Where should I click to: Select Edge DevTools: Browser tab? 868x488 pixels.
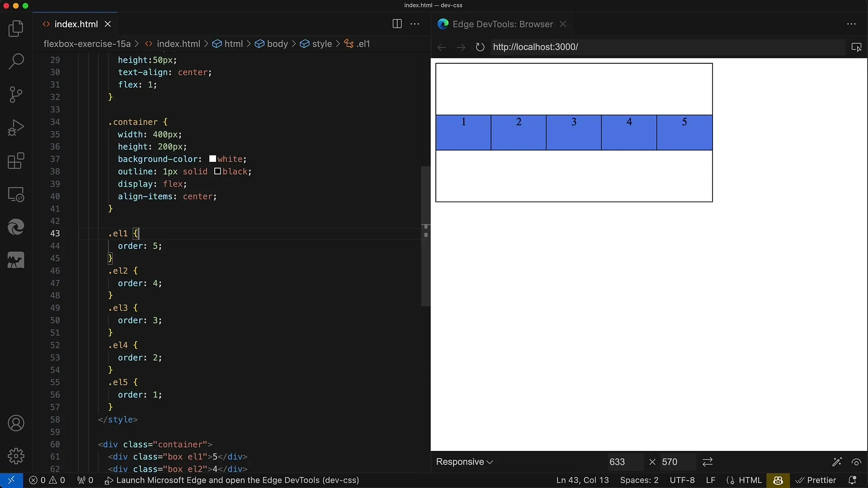pos(502,24)
